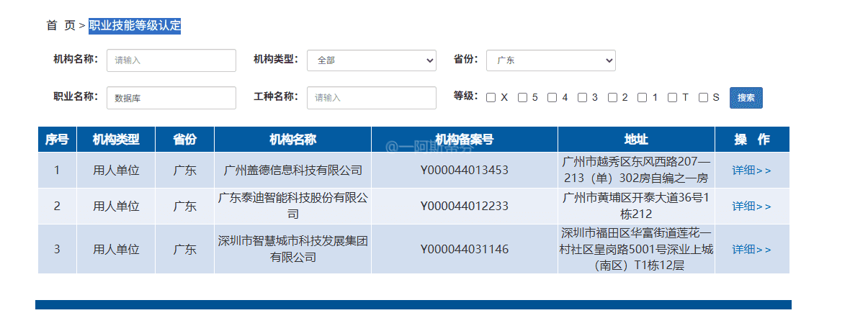Click the 职业技能等级认定 breadcrumb text
This screenshot has height=313, width=868.
coord(135,26)
